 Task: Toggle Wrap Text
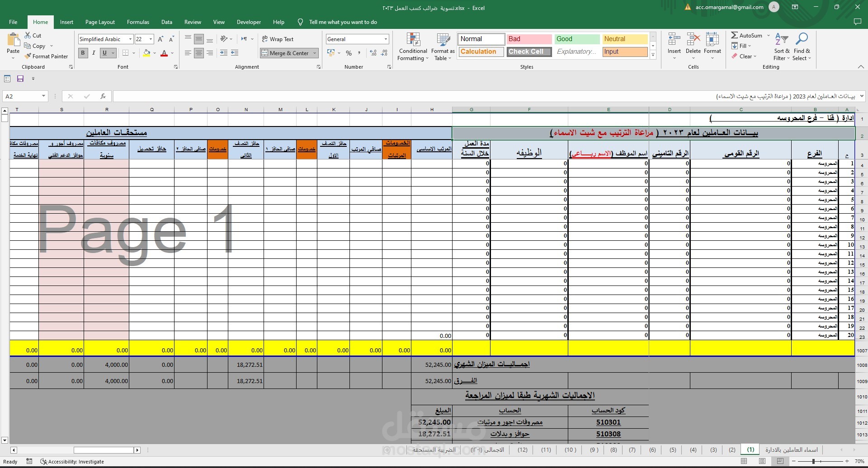pos(278,39)
